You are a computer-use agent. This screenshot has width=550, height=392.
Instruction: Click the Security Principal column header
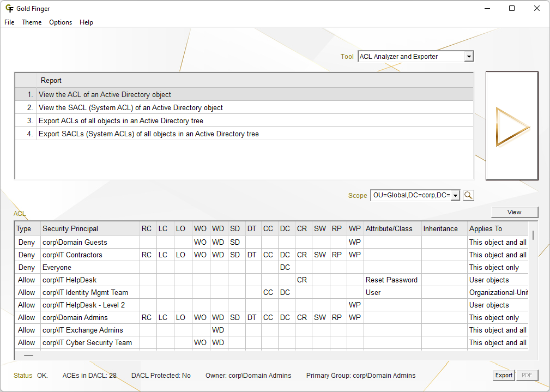point(70,229)
